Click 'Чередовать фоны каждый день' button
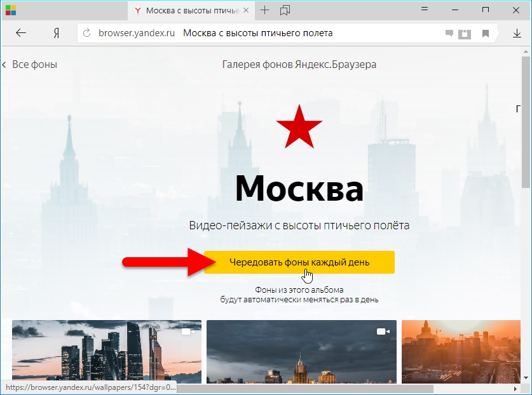Image resolution: width=532 pixels, height=395 pixels. [x=299, y=262]
